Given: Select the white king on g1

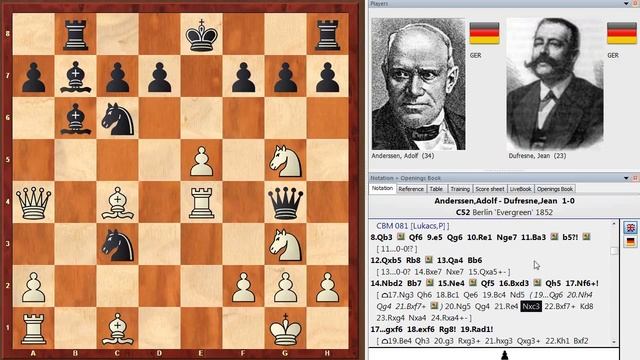Looking at the screenshot, I should pyautogui.click(x=286, y=329).
